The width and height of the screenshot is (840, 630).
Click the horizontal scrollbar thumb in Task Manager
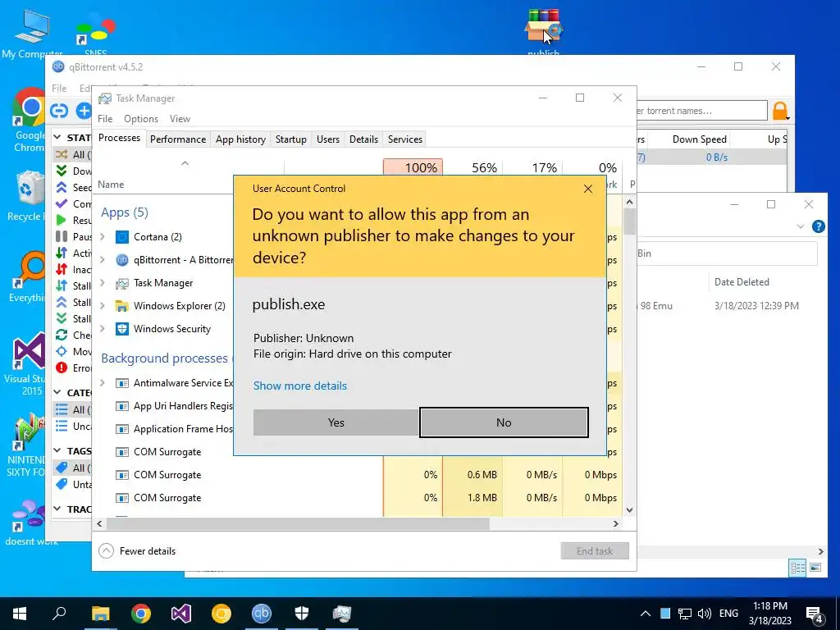tap(297, 523)
